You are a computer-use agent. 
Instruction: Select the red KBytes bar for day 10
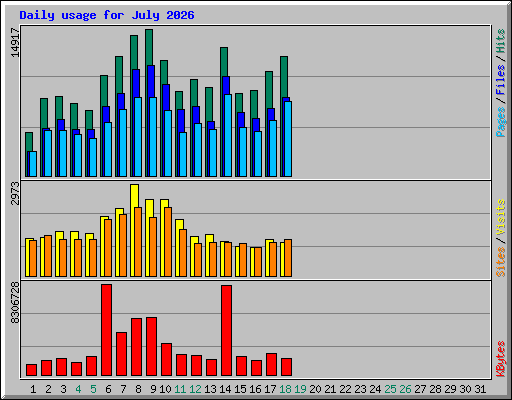coord(167,360)
